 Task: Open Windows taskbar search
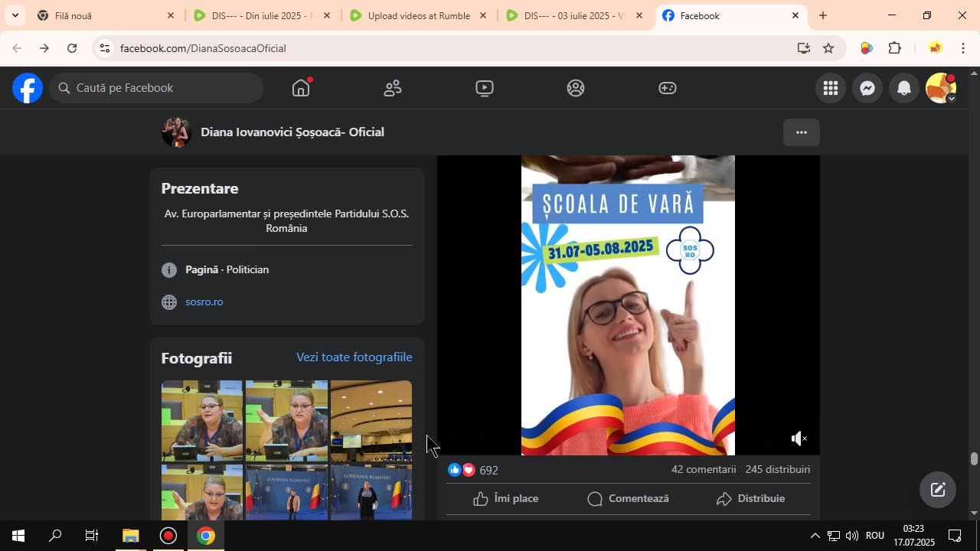(55, 536)
